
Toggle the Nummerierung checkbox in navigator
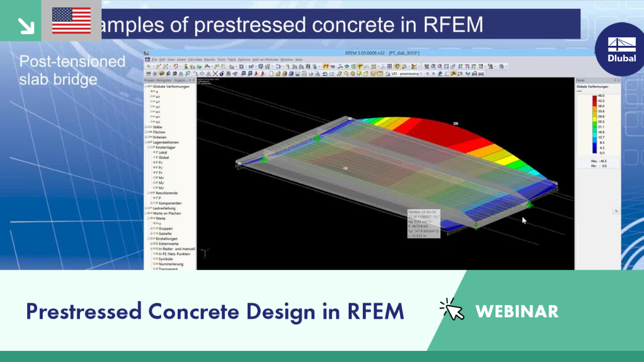[155, 264]
